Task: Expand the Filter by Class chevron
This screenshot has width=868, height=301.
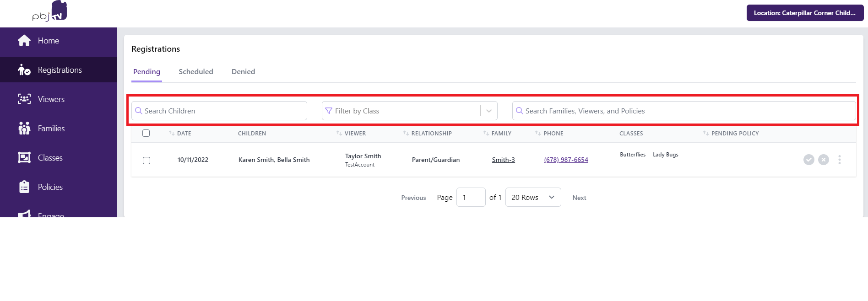Action: pyautogui.click(x=489, y=111)
